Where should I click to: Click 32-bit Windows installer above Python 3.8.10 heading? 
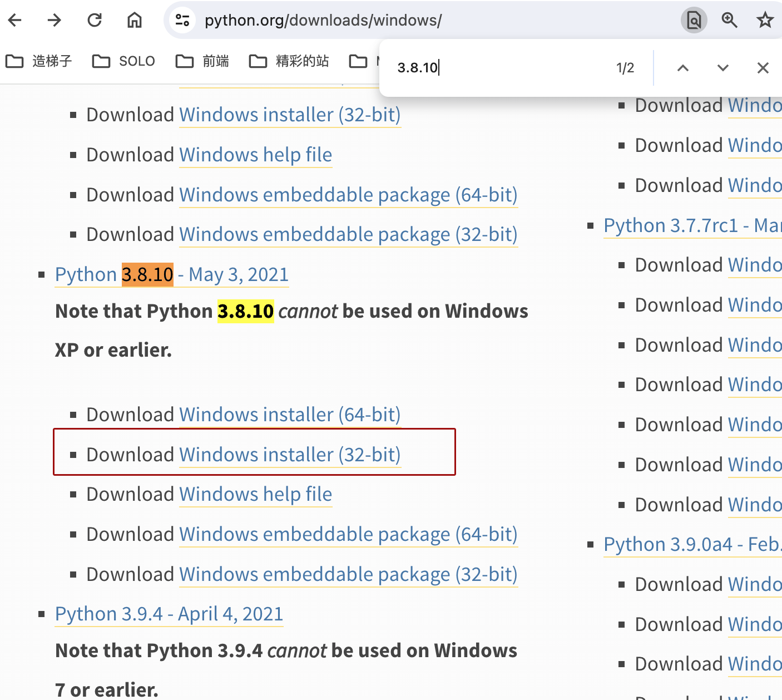pyautogui.click(x=290, y=115)
